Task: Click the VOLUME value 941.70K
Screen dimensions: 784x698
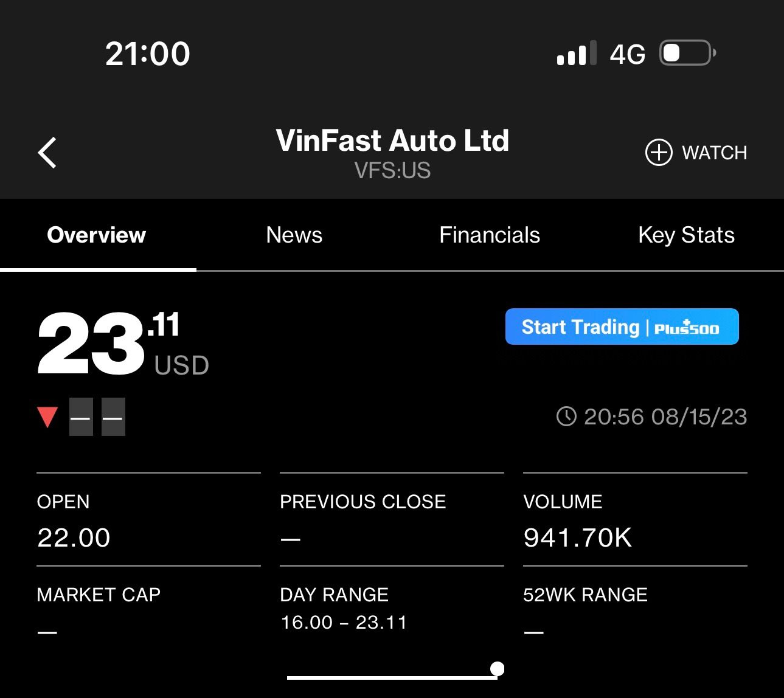Action: tap(578, 537)
